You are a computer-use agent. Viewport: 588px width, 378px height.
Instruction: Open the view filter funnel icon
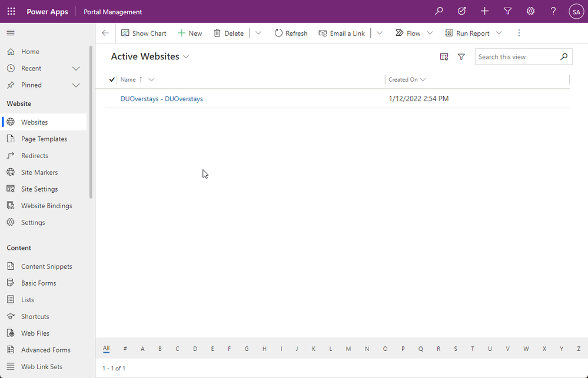(461, 57)
